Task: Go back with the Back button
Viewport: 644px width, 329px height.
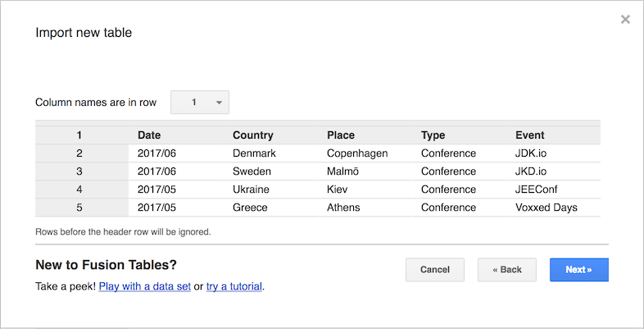Action: (506, 270)
